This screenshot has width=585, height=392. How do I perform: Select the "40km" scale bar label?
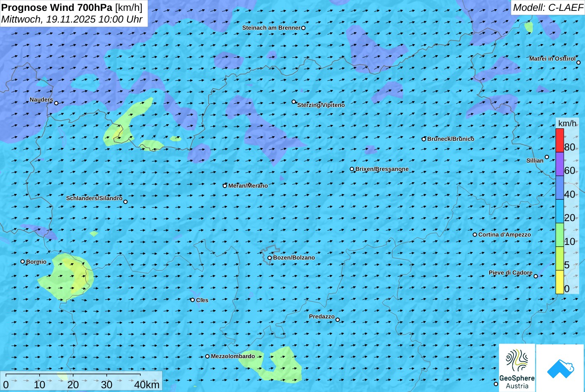click(x=147, y=385)
